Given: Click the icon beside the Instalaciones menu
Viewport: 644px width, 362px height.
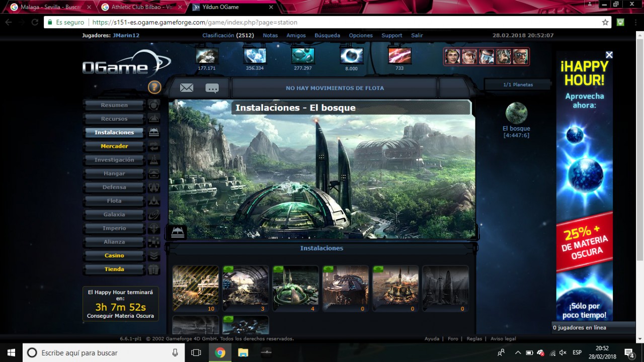Looking at the screenshot, I should 154,132.
